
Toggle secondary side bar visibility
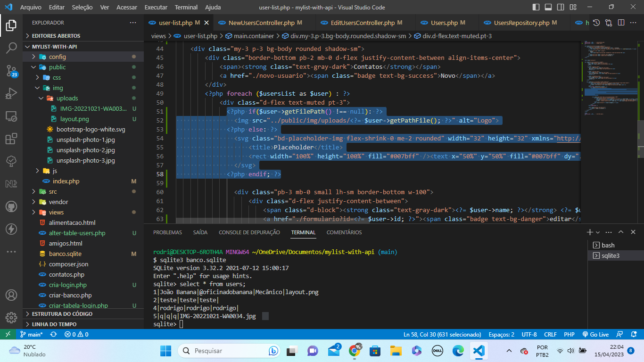coord(561,7)
